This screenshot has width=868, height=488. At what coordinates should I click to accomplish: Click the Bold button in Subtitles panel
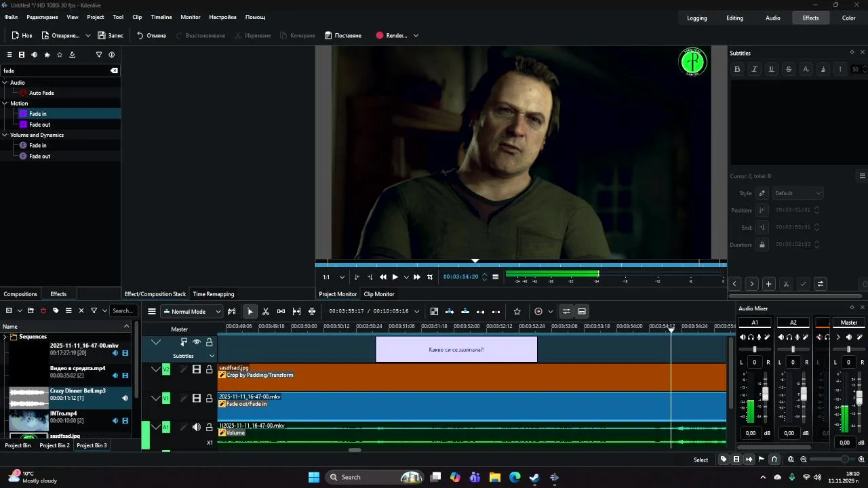tap(737, 69)
